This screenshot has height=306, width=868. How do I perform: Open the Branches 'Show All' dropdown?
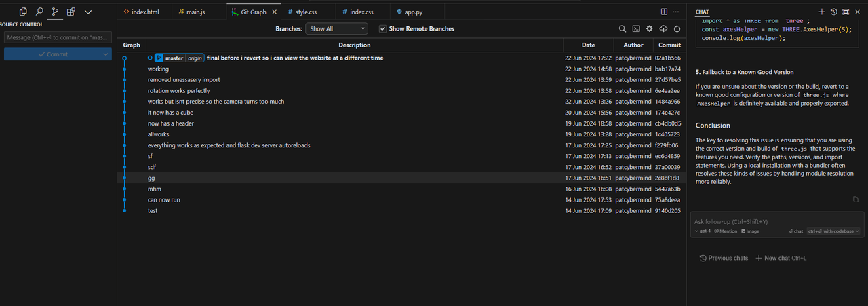click(x=337, y=29)
